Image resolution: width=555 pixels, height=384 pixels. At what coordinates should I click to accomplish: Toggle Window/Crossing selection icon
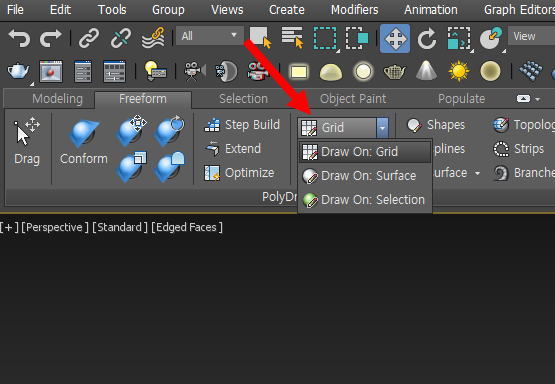pyautogui.click(x=357, y=38)
